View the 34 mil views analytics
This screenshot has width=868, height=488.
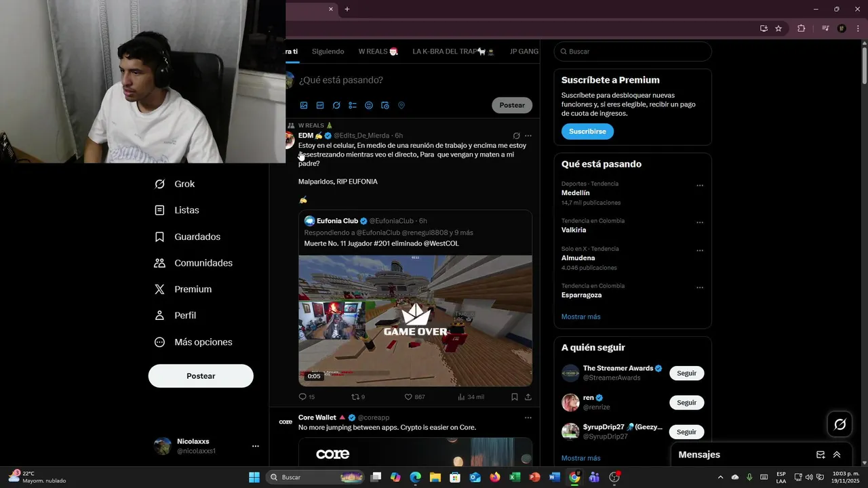tap(471, 397)
